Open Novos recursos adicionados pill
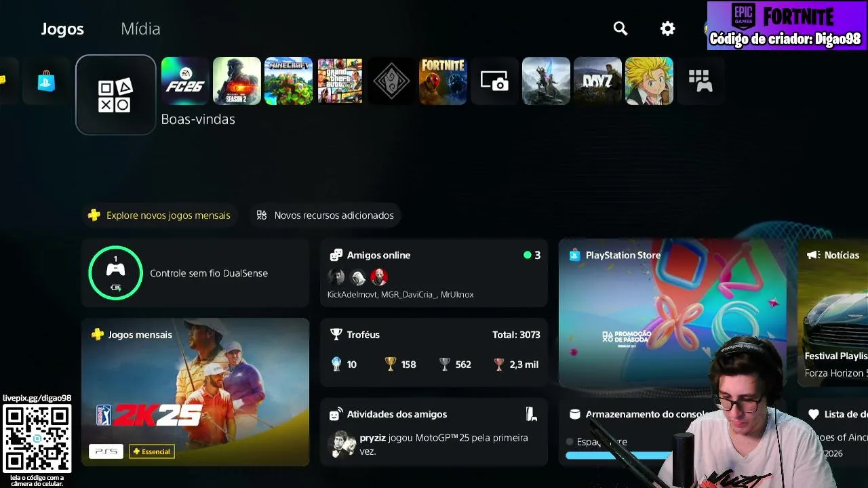 (x=325, y=216)
